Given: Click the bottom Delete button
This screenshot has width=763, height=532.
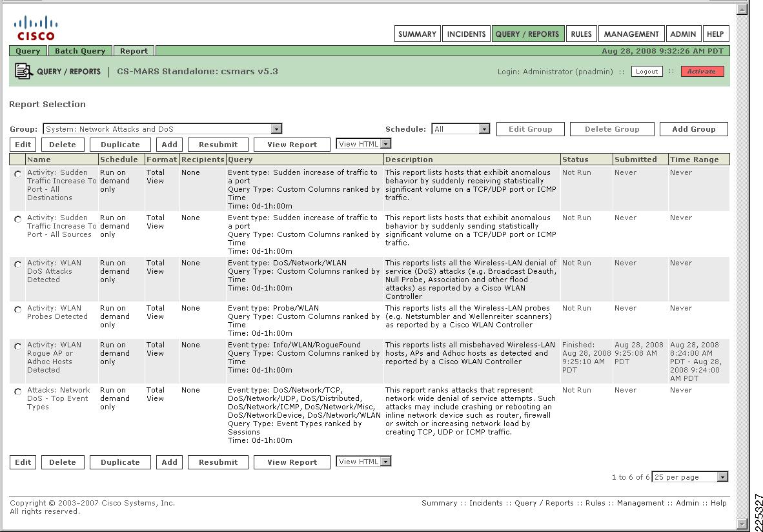Looking at the screenshot, I should coord(63,462).
